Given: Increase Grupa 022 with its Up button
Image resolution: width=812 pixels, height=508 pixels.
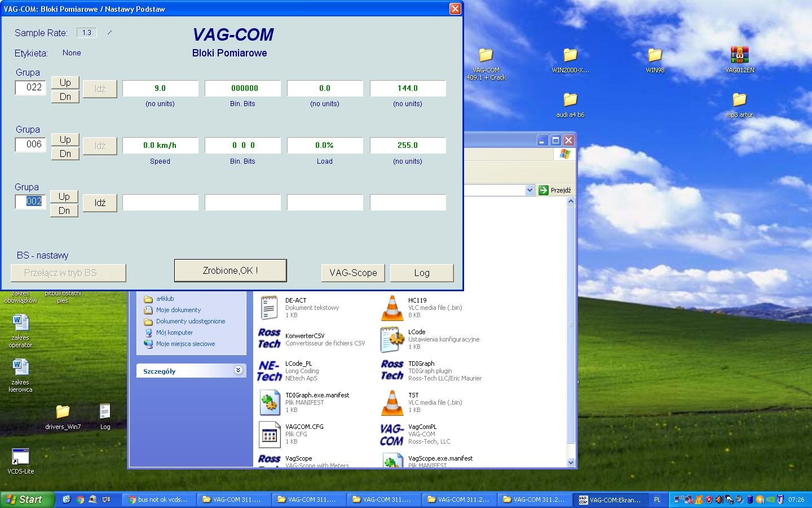Looking at the screenshot, I should [65, 82].
